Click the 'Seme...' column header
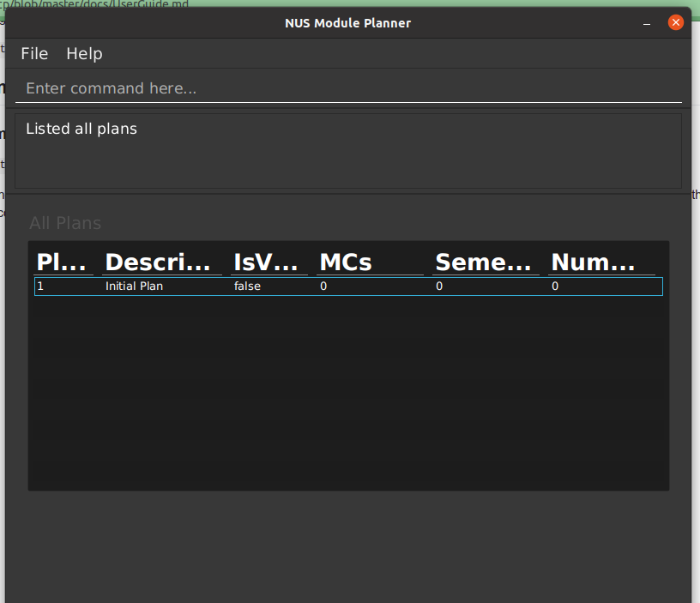Viewport: 700px width, 603px height. [486, 262]
